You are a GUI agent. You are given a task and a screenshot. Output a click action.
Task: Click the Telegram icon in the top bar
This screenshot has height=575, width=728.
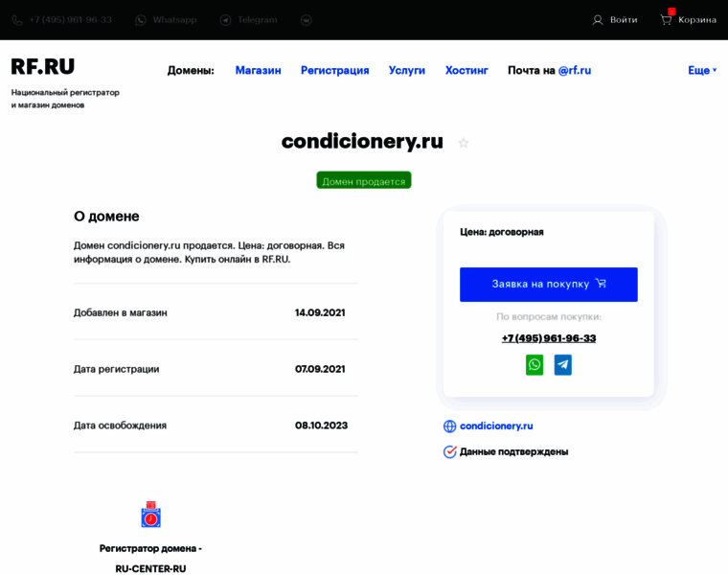point(225,20)
